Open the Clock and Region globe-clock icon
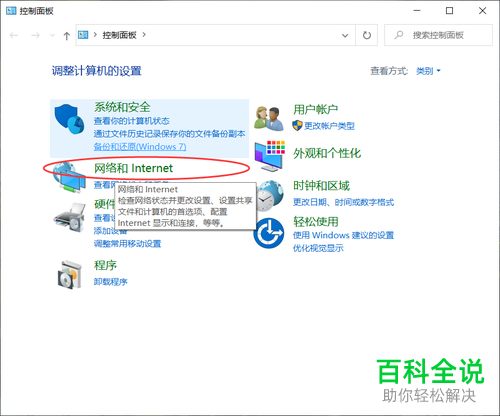This screenshot has width=500, height=416. [x=270, y=196]
